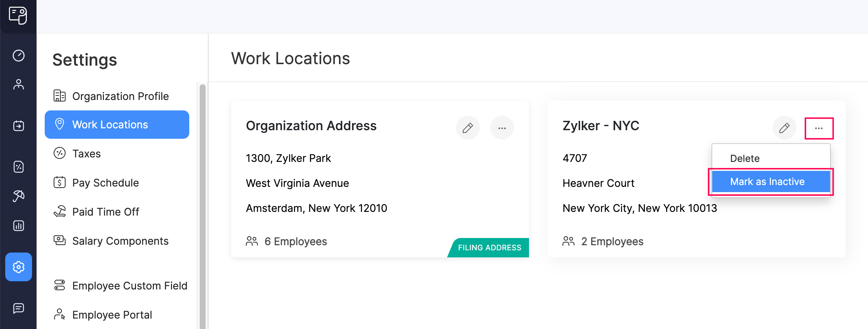Open the pay runs icon in left rail
This screenshot has height=329, width=868.
18,126
